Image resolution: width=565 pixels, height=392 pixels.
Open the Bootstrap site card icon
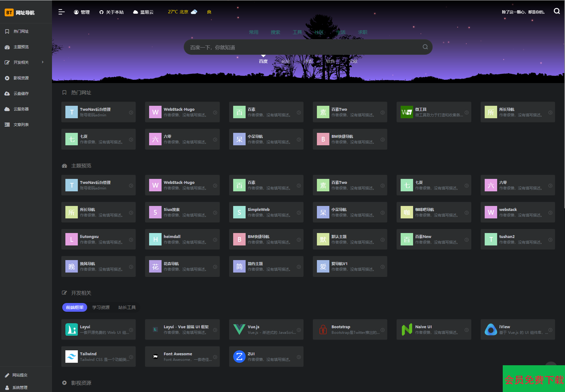323,329
